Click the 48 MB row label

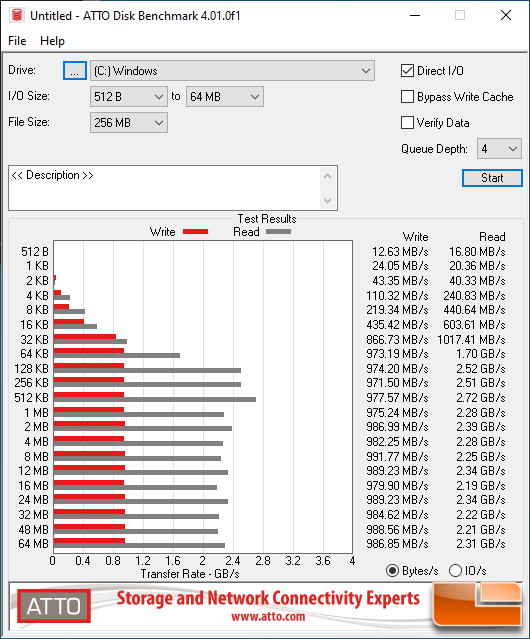coord(33,530)
